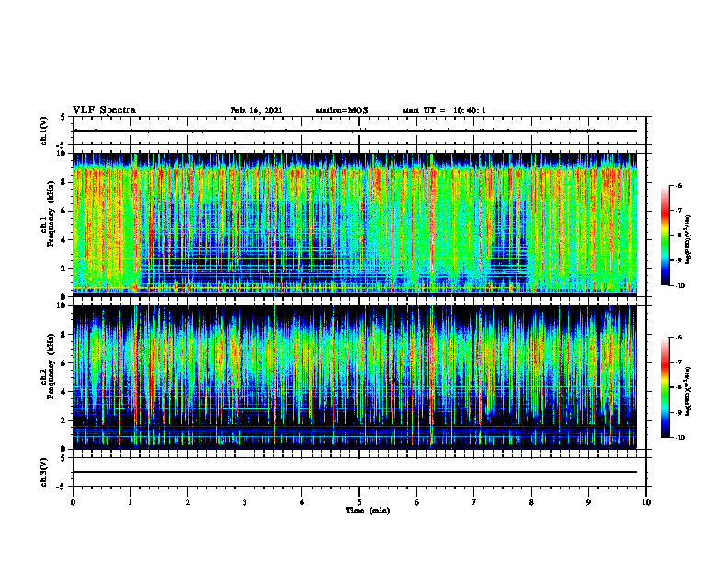Click the '-10' label on ch.2 color bar

pos(679,438)
